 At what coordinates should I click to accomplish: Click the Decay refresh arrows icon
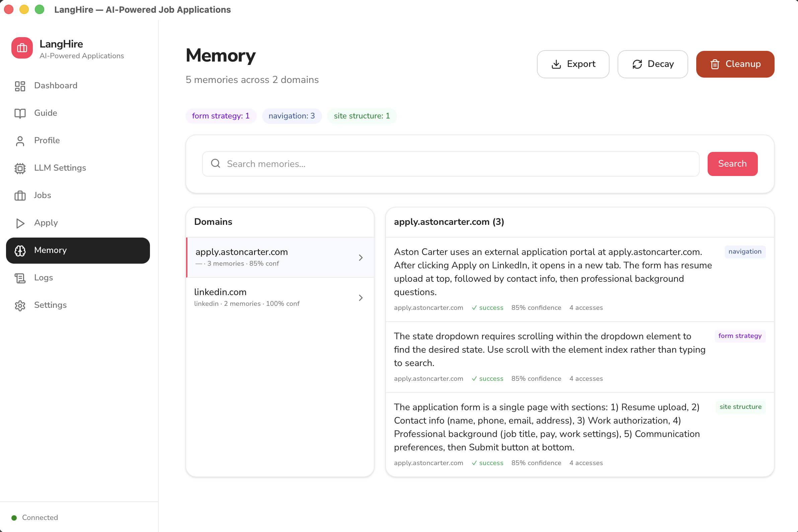pos(637,64)
